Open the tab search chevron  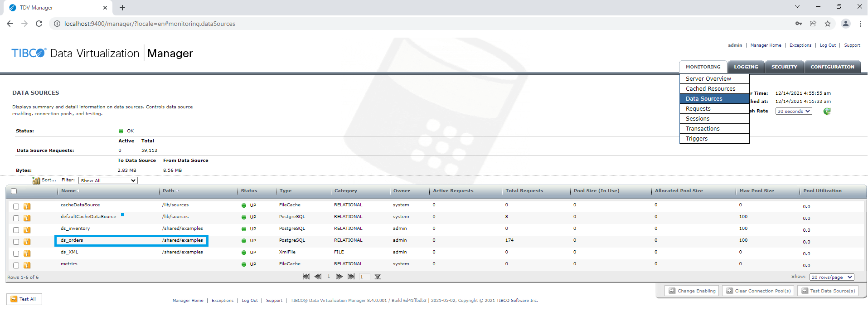click(x=797, y=6)
